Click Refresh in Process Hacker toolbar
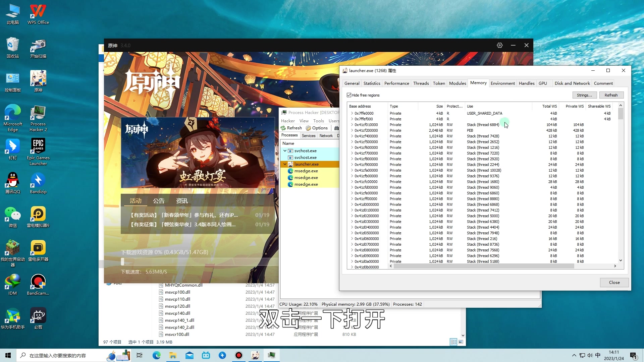Image resolution: width=644 pixels, height=362 pixels. (291, 128)
